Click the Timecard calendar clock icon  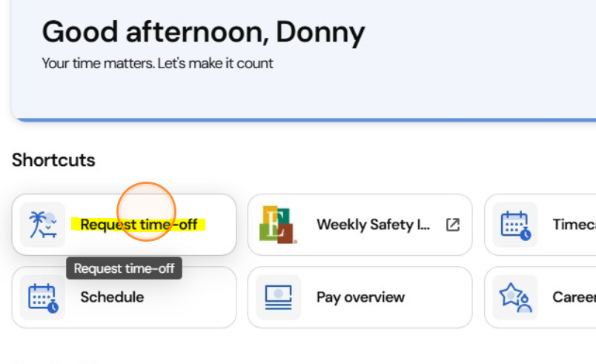click(515, 225)
